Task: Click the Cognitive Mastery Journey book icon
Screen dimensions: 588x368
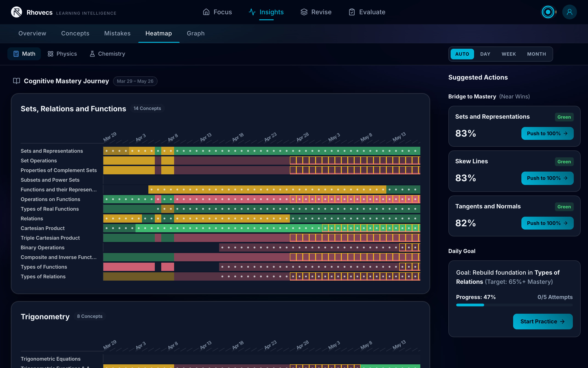Action: [17, 81]
